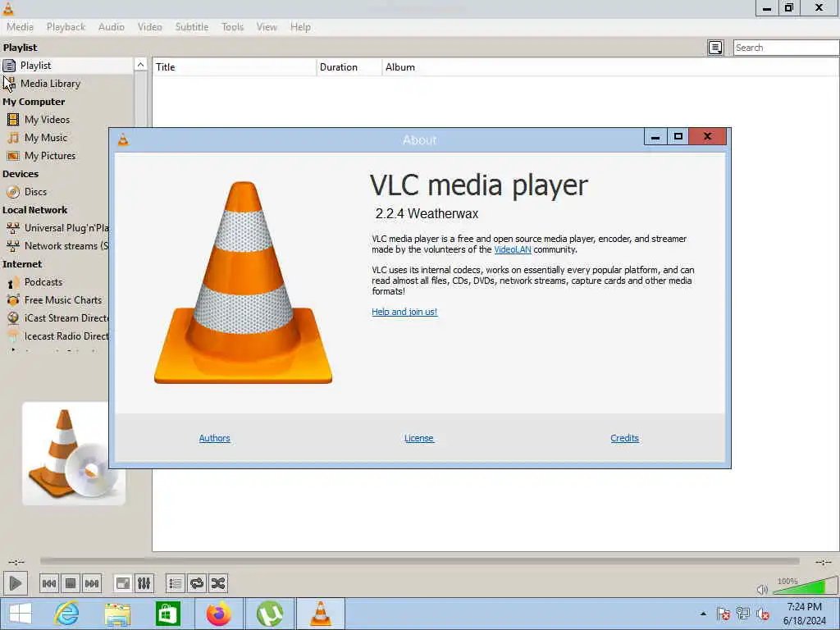Open File Explorer from taskbar

[x=117, y=614]
